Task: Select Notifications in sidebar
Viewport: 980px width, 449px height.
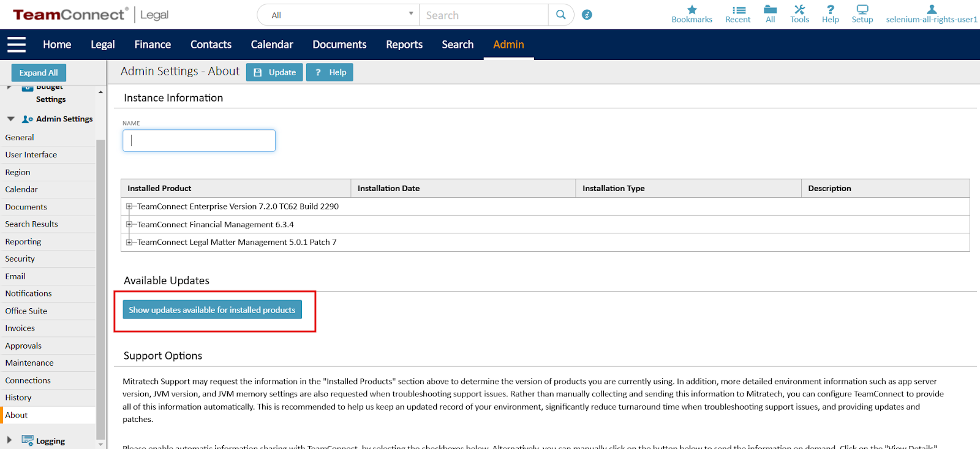Action: [48, 293]
